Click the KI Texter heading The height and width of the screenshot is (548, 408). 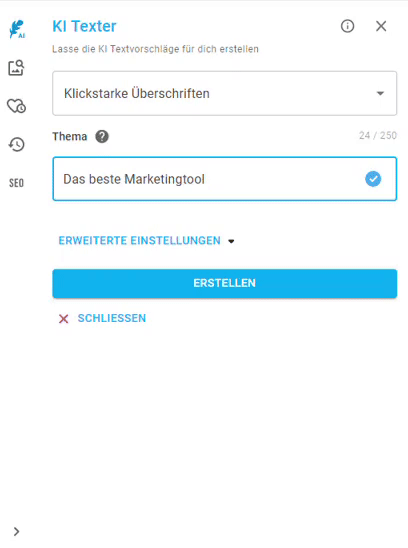click(x=84, y=26)
